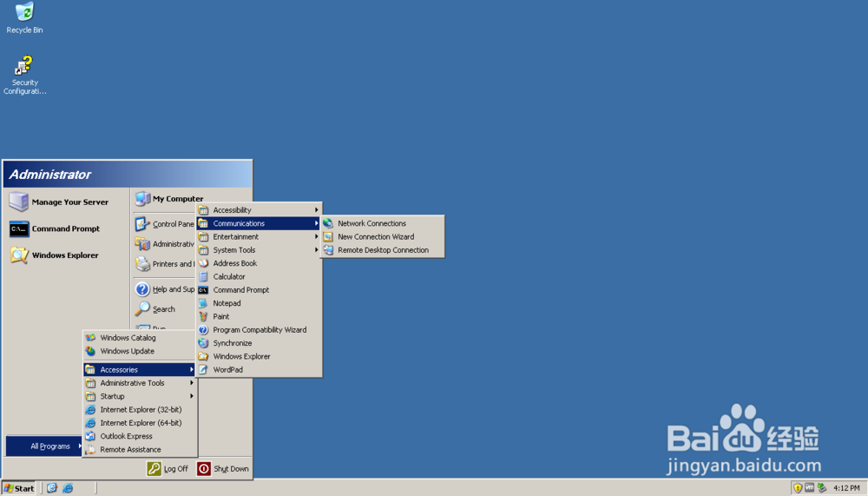868x496 pixels.
Task: Open the All Programs menu
Action: 44,446
